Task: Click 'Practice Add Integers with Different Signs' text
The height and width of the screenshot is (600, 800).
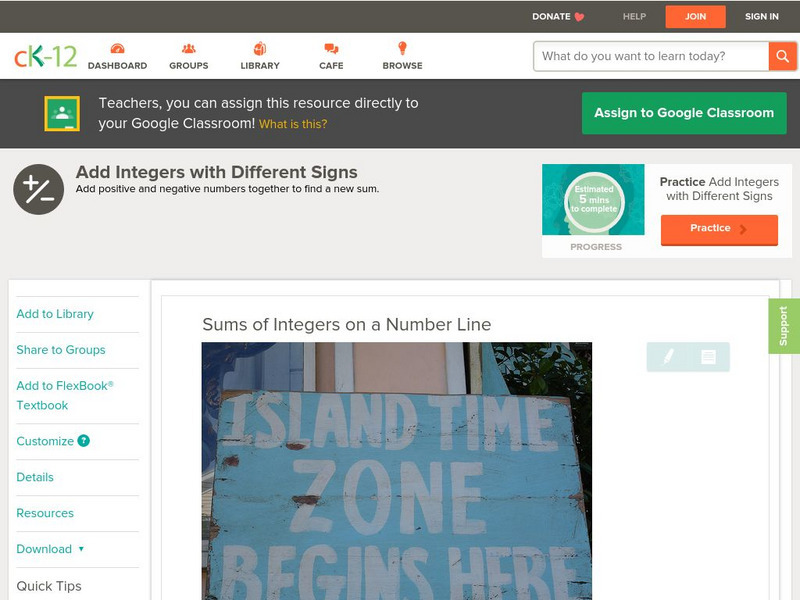Action: tap(719, 189)
